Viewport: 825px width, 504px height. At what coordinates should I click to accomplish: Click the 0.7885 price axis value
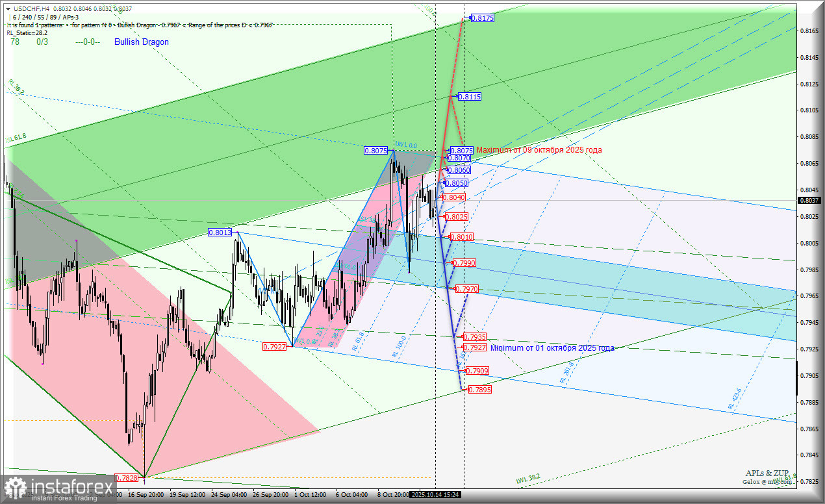click(x=809, y=402)
